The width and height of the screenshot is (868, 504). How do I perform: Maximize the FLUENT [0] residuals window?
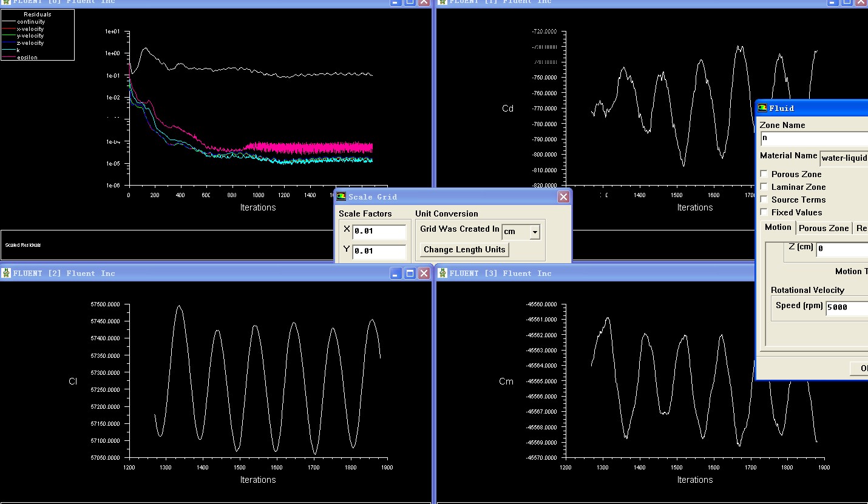(410, 2)
